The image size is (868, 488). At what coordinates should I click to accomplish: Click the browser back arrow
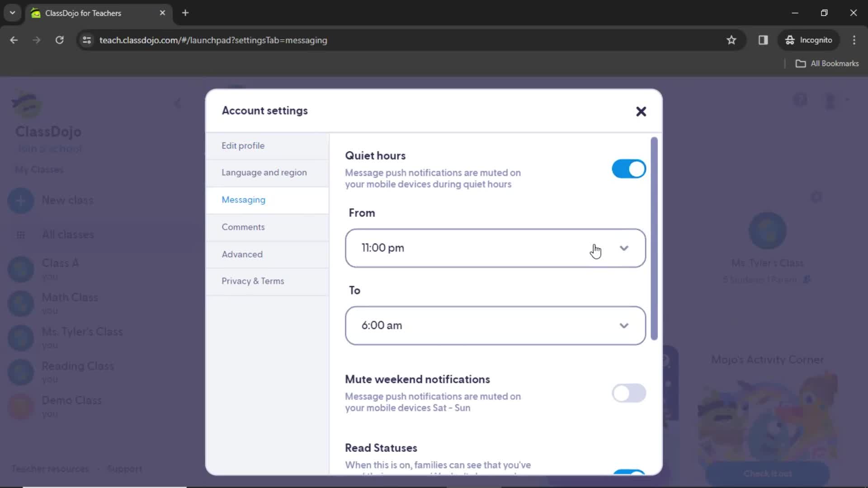[14, 40]
